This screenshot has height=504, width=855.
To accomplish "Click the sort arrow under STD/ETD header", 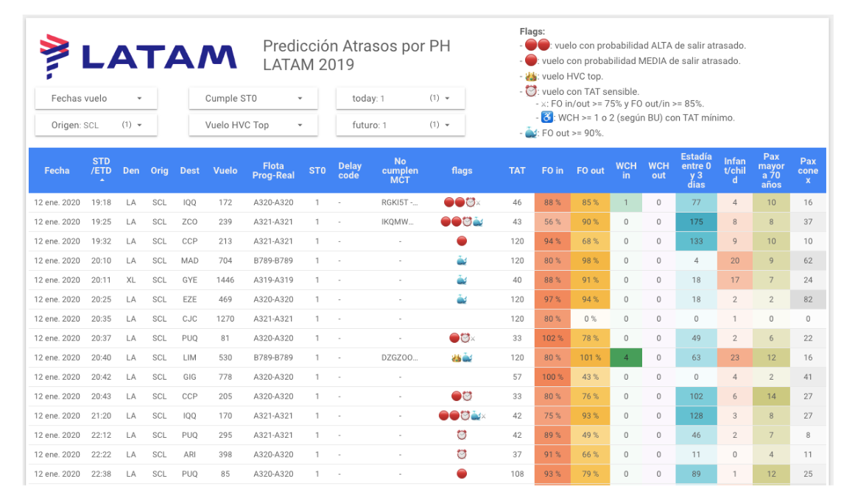I will (102, 180).
